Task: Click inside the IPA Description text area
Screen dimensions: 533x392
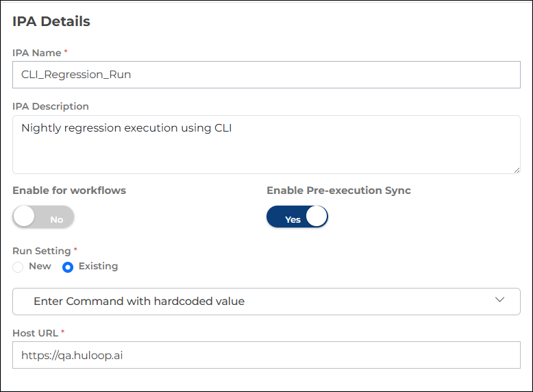Action: [x=266, y=144]
